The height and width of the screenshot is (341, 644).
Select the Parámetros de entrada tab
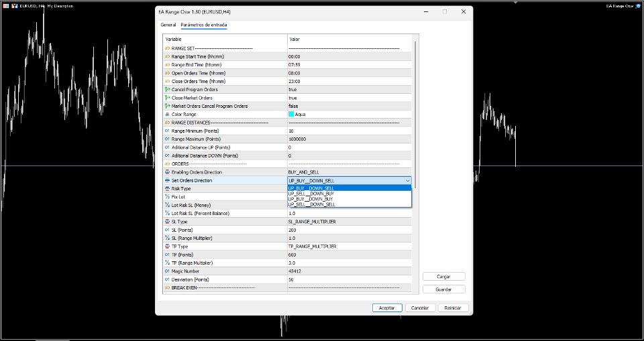pyautogui.click(x=204, y=25)
